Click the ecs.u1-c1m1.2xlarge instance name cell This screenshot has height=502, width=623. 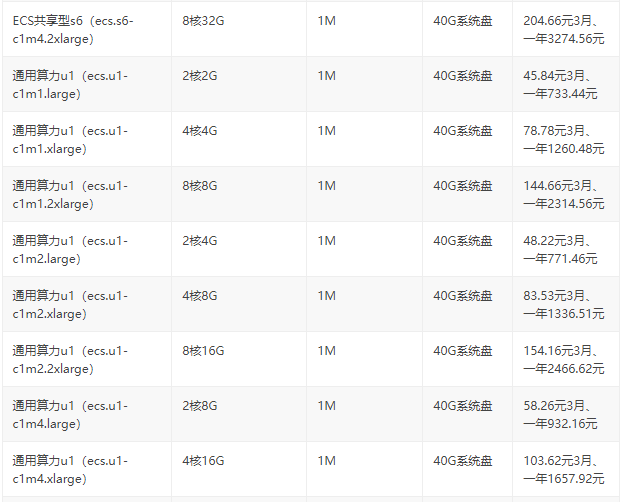click(70, 194)
